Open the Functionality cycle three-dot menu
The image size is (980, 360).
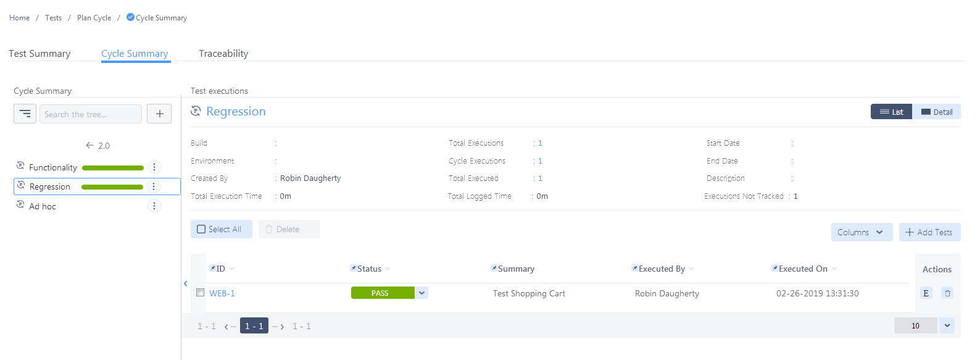pyautogui.click(x=154, y=167)
